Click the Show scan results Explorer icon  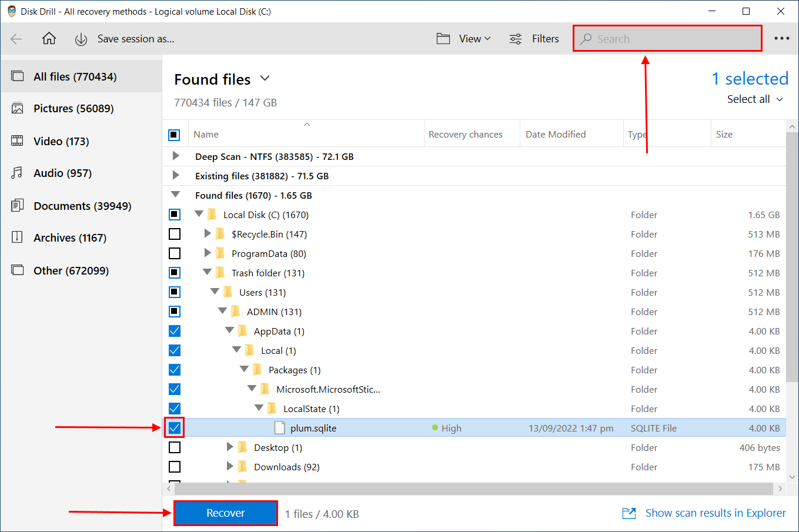tap(629, 513)
